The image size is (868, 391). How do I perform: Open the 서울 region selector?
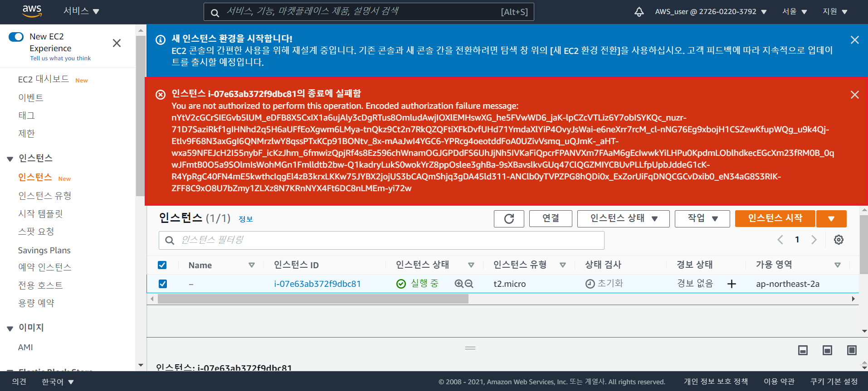[x=795, y=12]
